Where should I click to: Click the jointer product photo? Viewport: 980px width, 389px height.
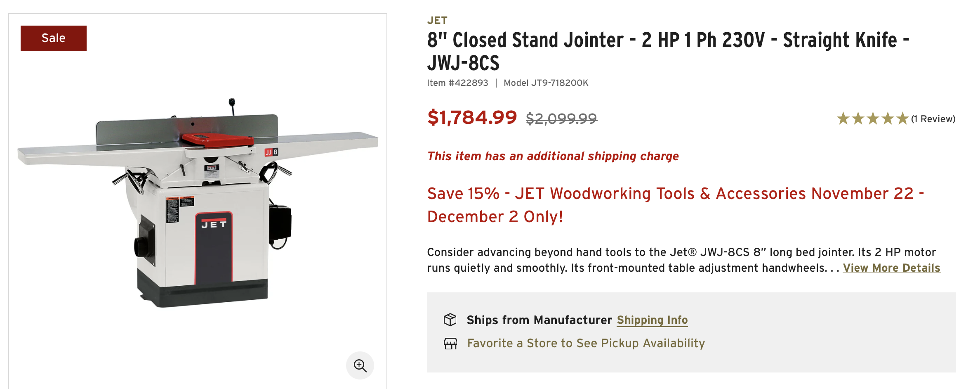coord(198,202)
